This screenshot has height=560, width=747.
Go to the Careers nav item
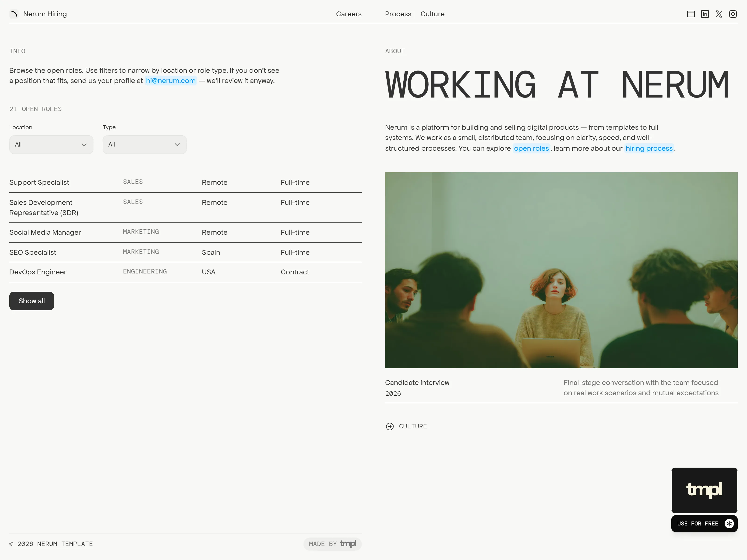pos(349,14)
